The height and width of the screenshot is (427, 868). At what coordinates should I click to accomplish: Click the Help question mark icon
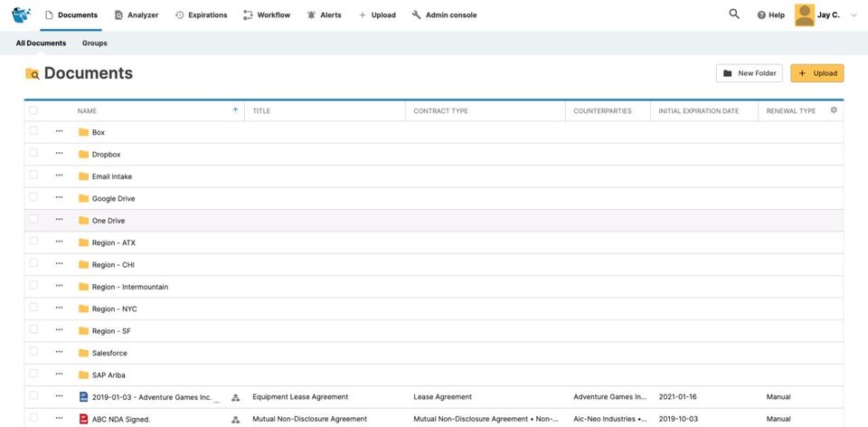(761, 15)
